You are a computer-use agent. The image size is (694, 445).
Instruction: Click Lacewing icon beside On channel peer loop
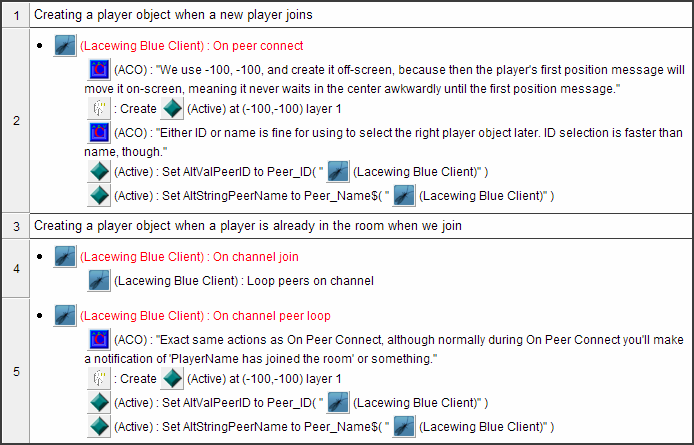coord(65,316)
